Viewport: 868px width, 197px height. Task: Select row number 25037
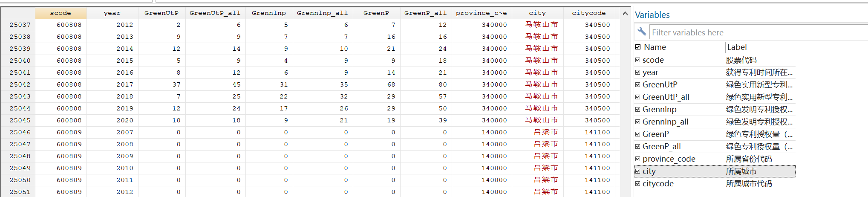pos(17,25)
